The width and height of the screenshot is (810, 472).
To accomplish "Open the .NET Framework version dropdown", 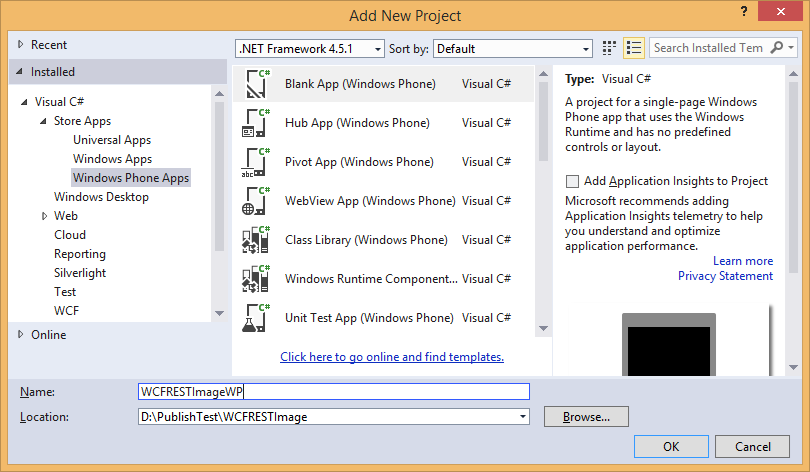I will click(x=378, y=49).
